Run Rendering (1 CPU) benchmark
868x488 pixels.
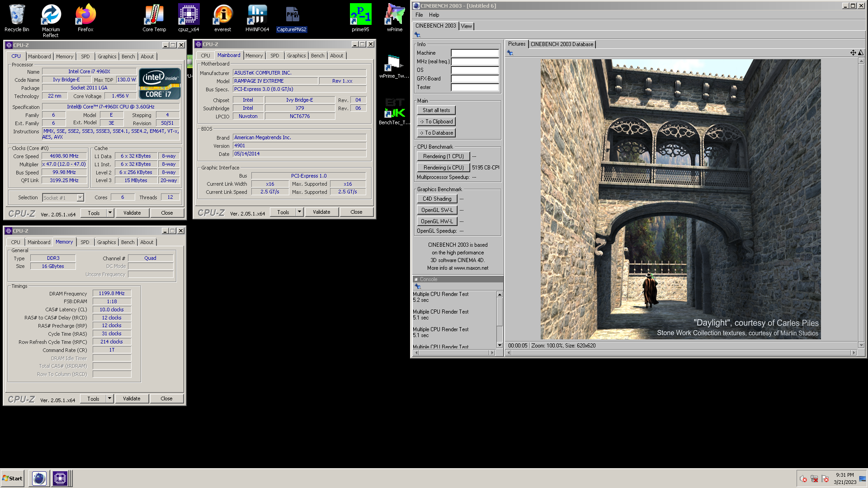443,156
